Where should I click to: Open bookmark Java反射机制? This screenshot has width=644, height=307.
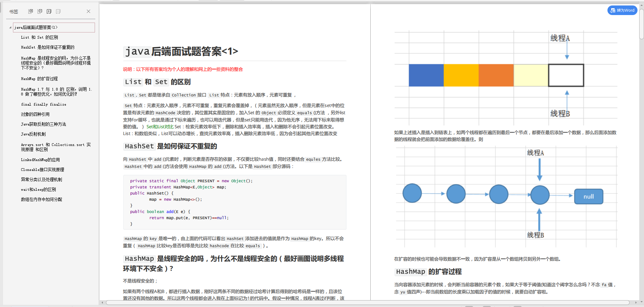pos(33,134)
